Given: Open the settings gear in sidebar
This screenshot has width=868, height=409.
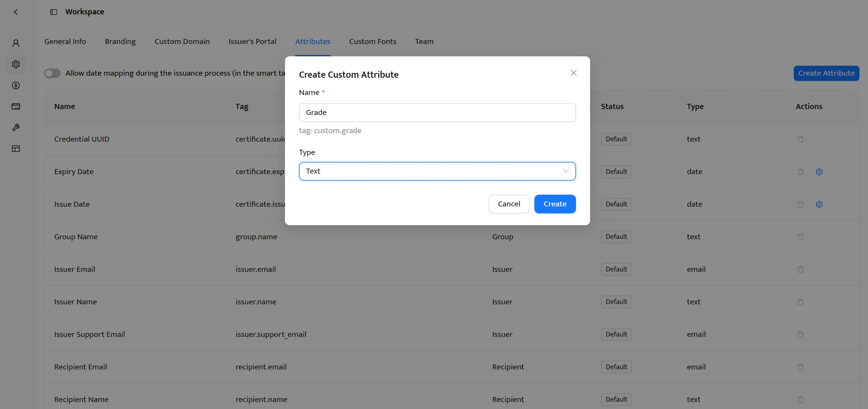Looking at the screenshot, I should point(16,64).
